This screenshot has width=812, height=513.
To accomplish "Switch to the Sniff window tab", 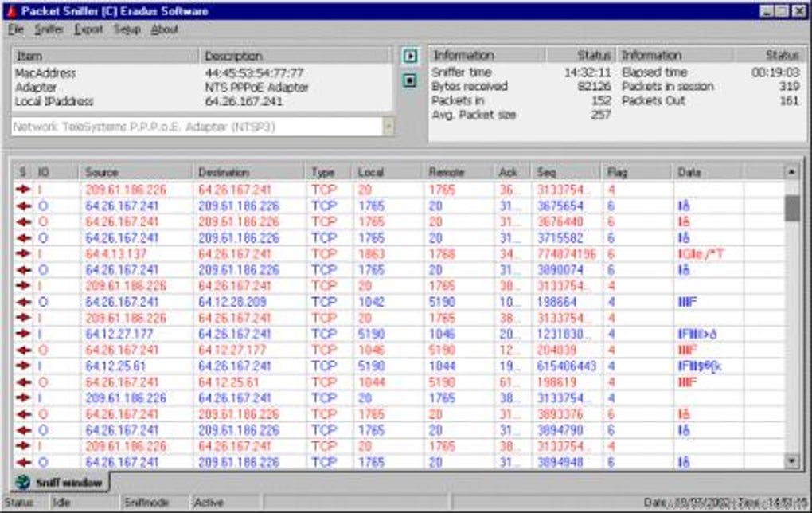I will pyautogui.click(x=60, y=483).
